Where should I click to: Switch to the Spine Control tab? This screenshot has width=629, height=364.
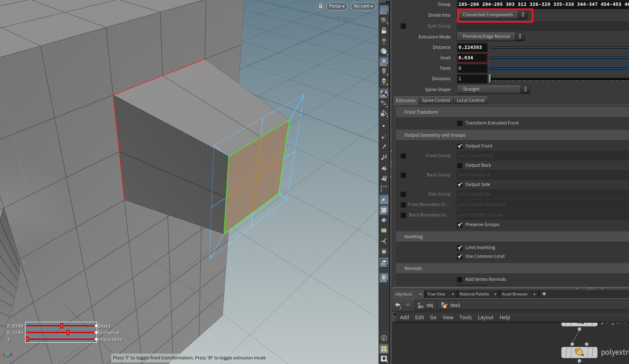tap(436, 100)
